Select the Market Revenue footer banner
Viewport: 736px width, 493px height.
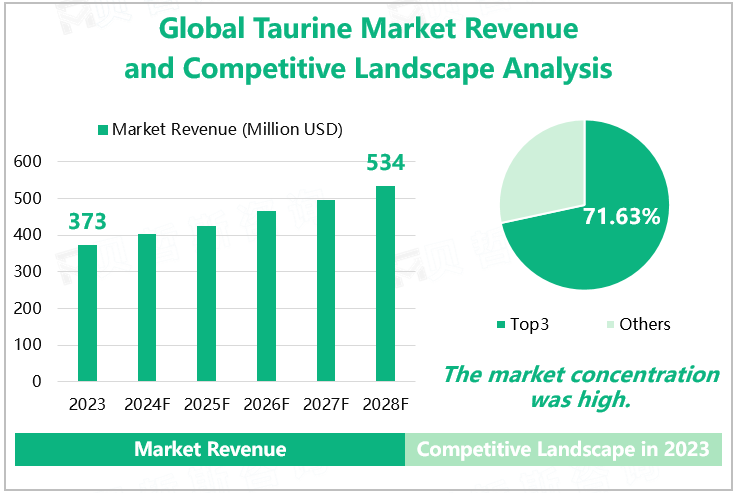[210, 449]
